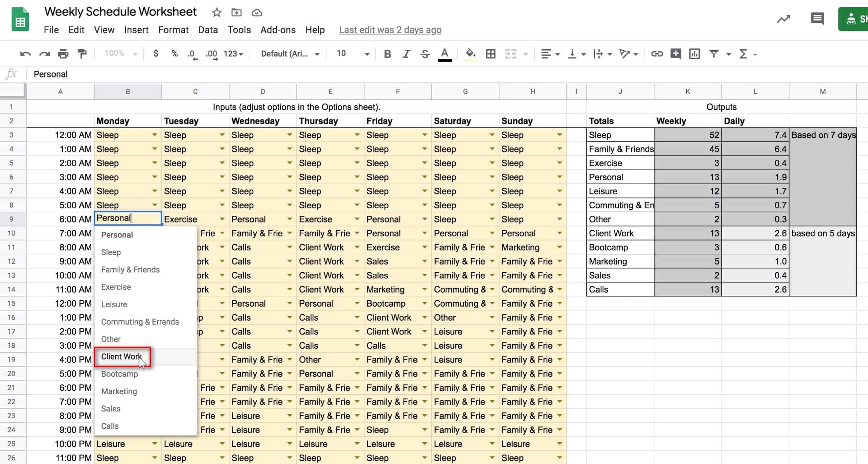Click the move to folder icon
Image resolution: width=868 pixels, height=464 pixels.
tap(236, 13)
